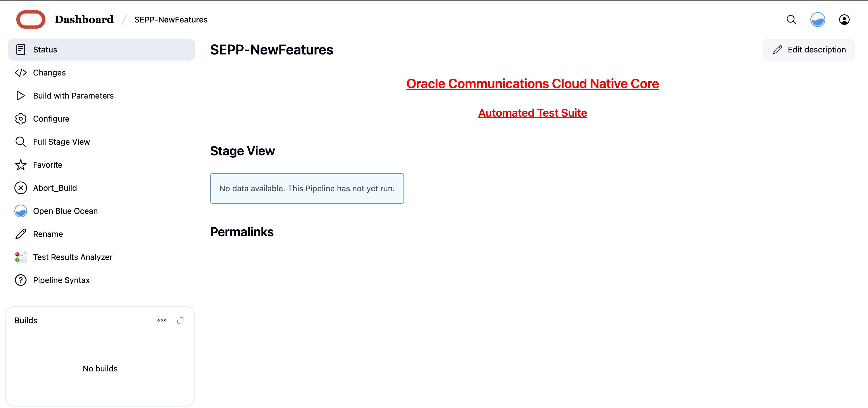Viewport: 868px width, 408px height.
Task: Select the Status sidebar item
Action: [x=45, y=50]
